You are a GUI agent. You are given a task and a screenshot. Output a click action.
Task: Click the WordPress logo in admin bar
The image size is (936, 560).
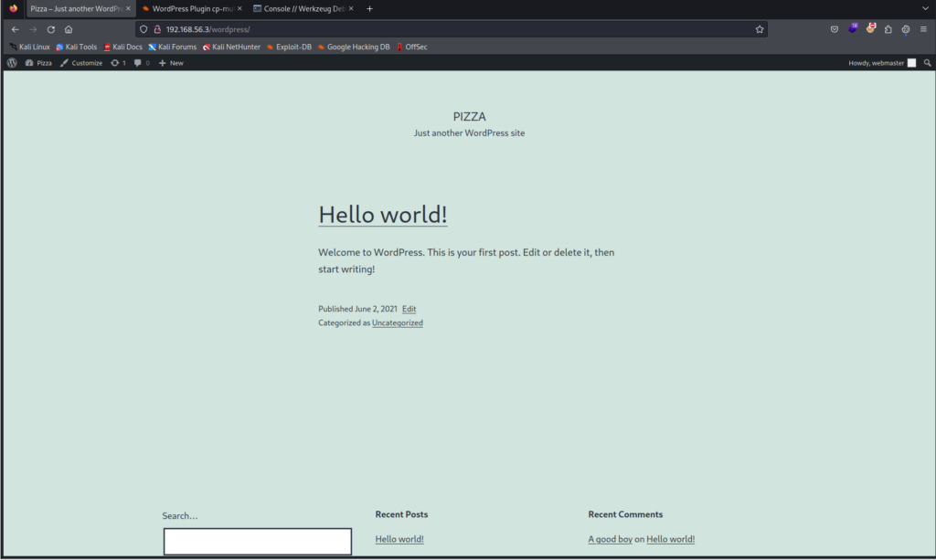tap(12, 63)
